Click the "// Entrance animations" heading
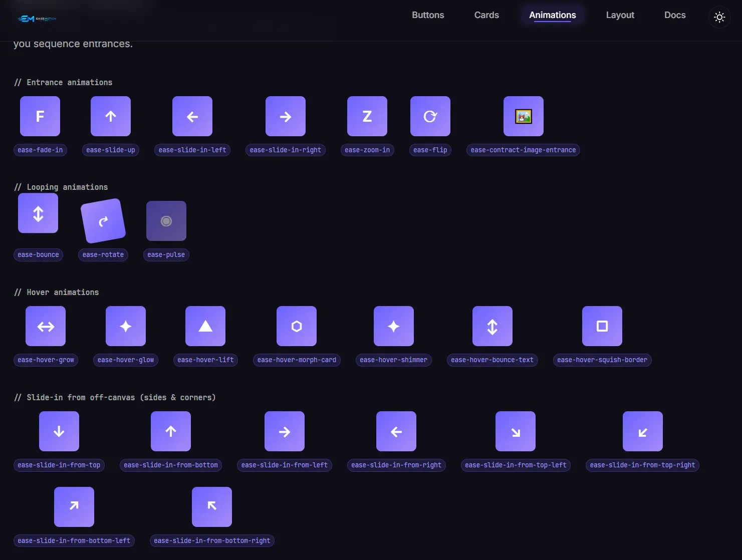This screenshot has height=560, width=742. [63, 82]
